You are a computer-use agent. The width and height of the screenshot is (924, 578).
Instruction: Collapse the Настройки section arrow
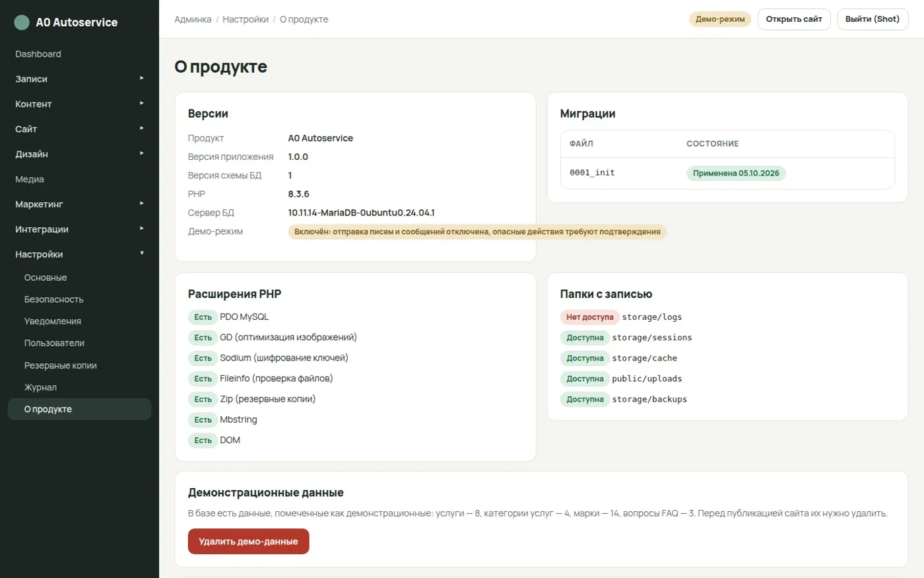pos(141,254)
